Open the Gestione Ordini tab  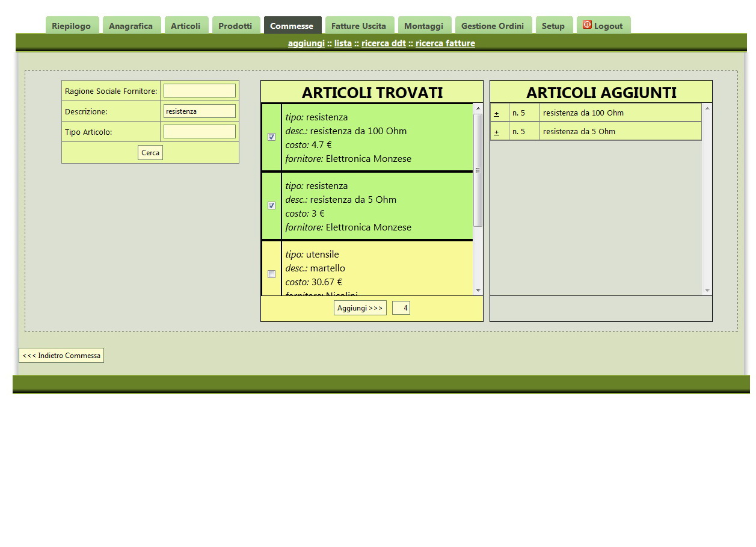(x=493, y=25)
